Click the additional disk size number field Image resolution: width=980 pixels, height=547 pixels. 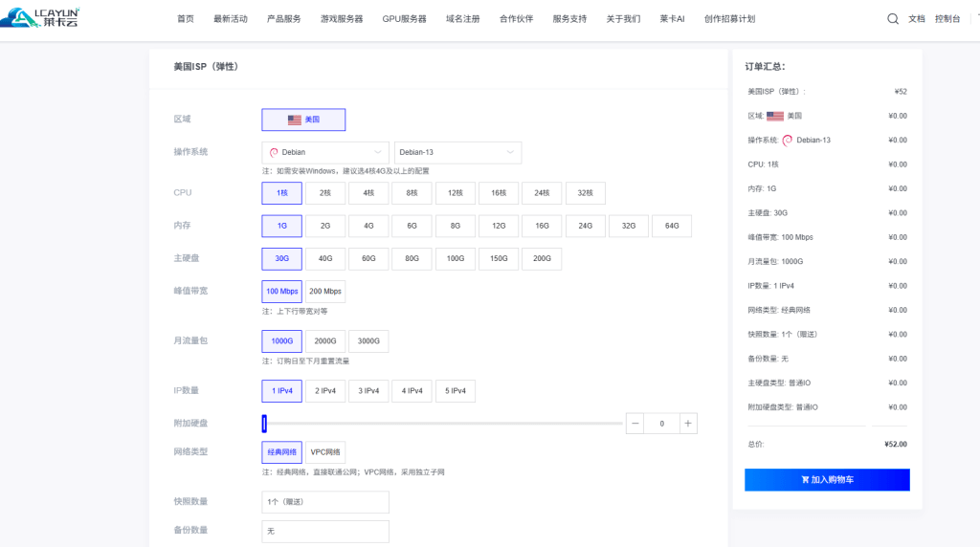(x=661, y=424)
